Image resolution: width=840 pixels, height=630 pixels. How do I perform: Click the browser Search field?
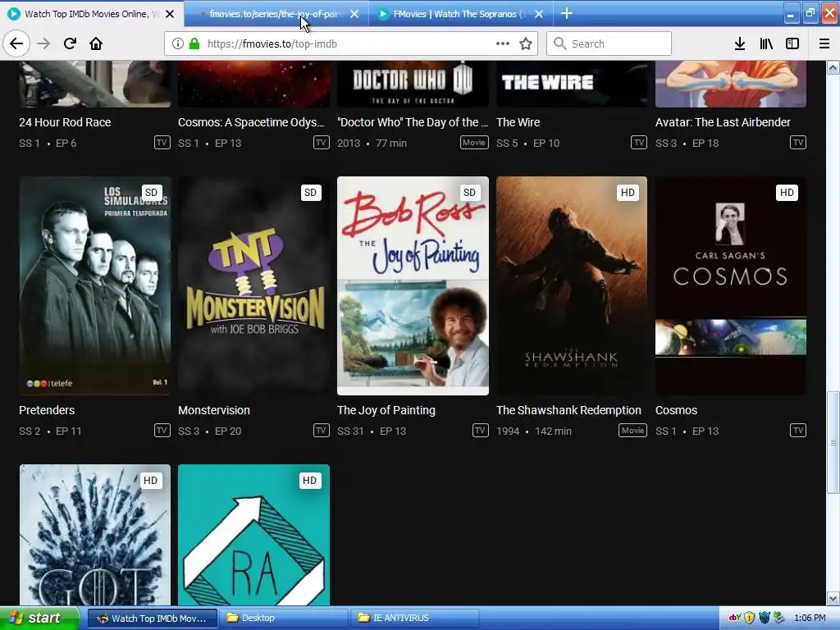point(609,43)
